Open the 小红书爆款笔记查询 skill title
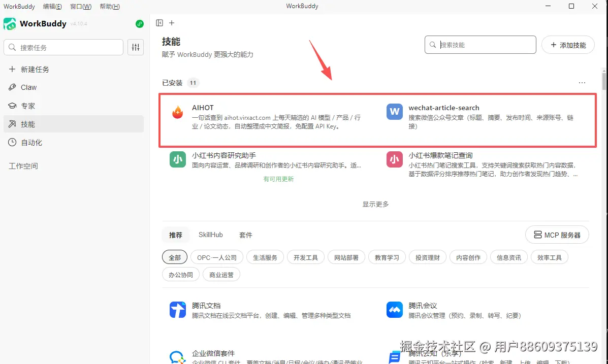The height and width of the screenshot is (364, 608). tap(440, 155)
